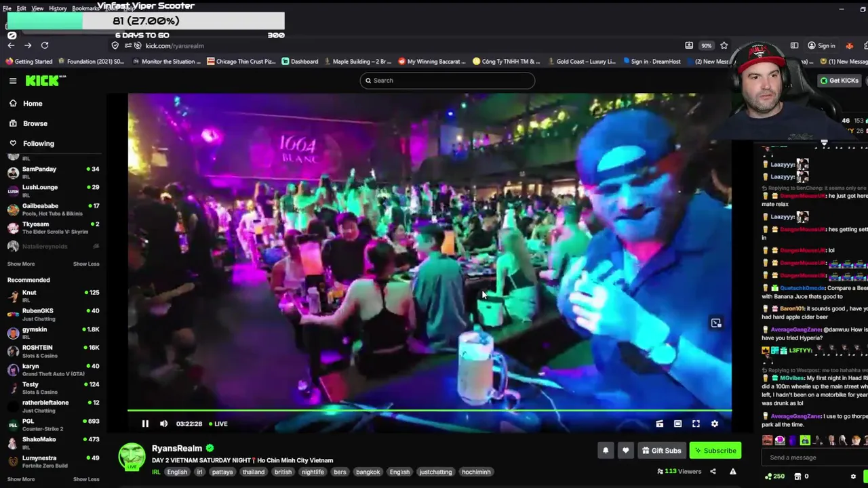Click the green Subscribe button

tap(715, 451)
